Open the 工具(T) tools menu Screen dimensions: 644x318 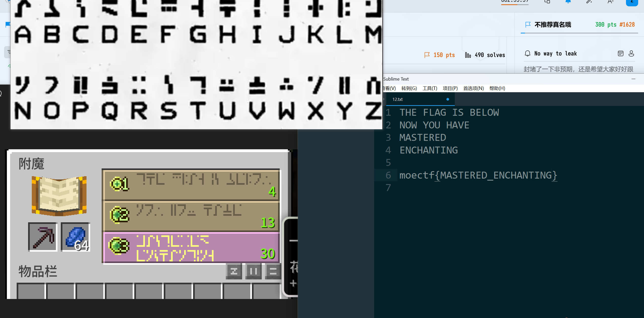[x=430, y=88]
